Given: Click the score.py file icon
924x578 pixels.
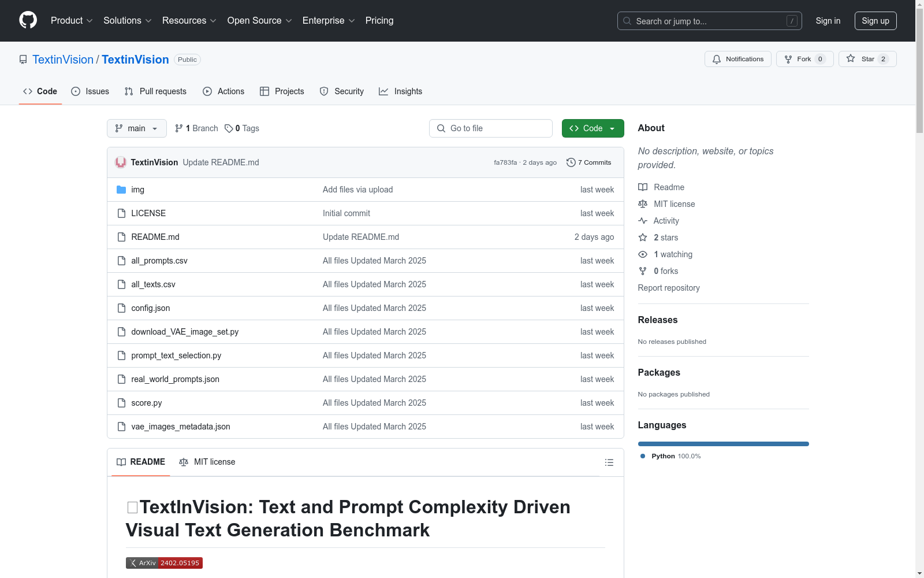Looking at the screenshot, I should tap(121, 403).
